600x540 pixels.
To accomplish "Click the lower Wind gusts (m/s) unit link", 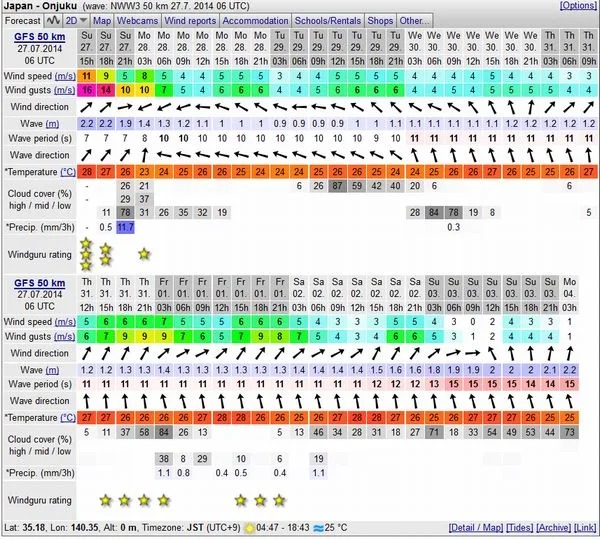I will [65, 336].
